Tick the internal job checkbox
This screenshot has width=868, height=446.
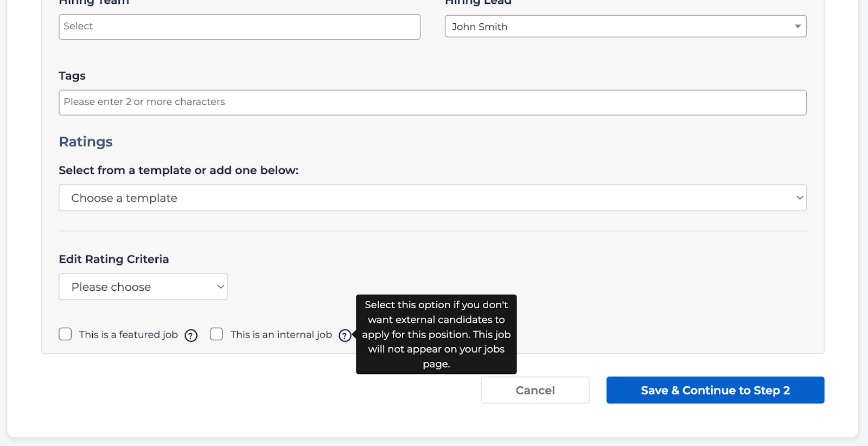216,334
